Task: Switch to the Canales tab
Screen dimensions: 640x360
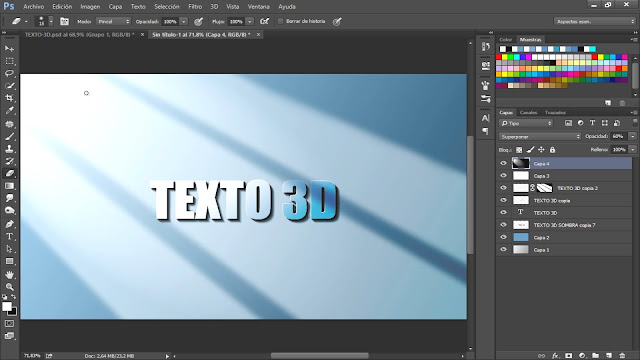Action: coord(528,112)
